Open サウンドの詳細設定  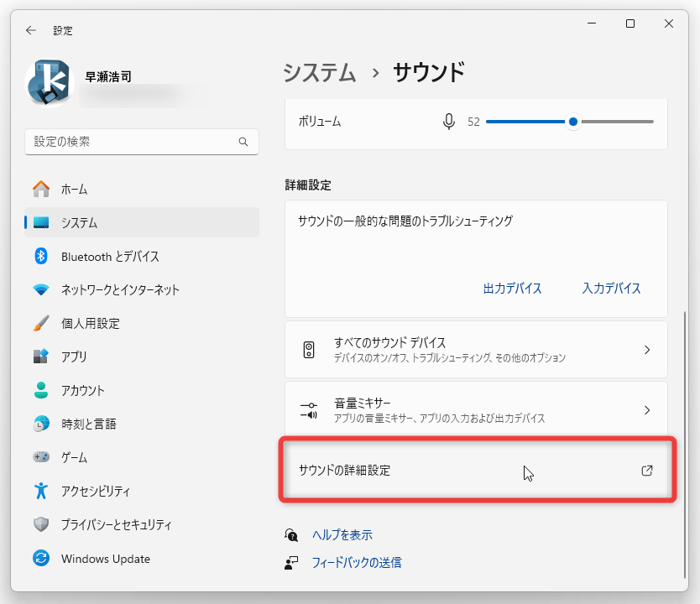click(476, 470)
